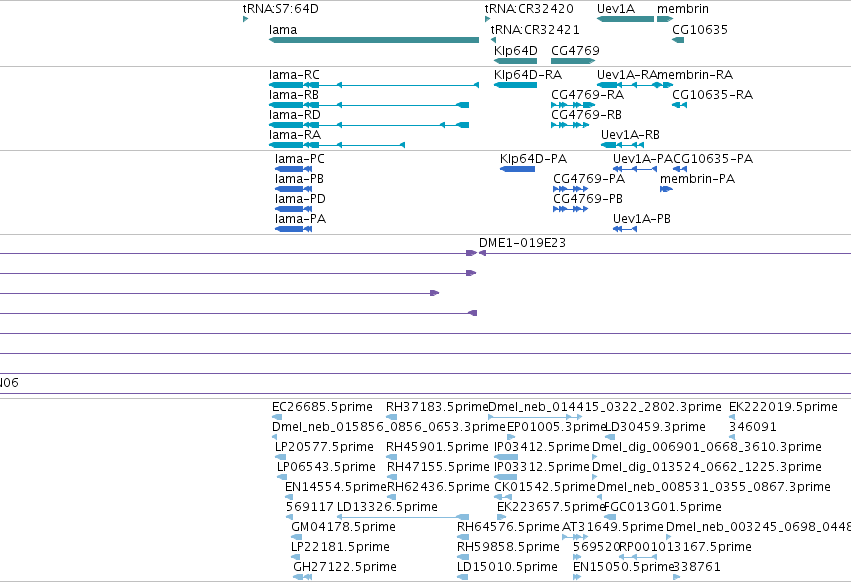Click the LD30459.3prime EST label
This screenshot has height=582, width=851.
(655, 427)
